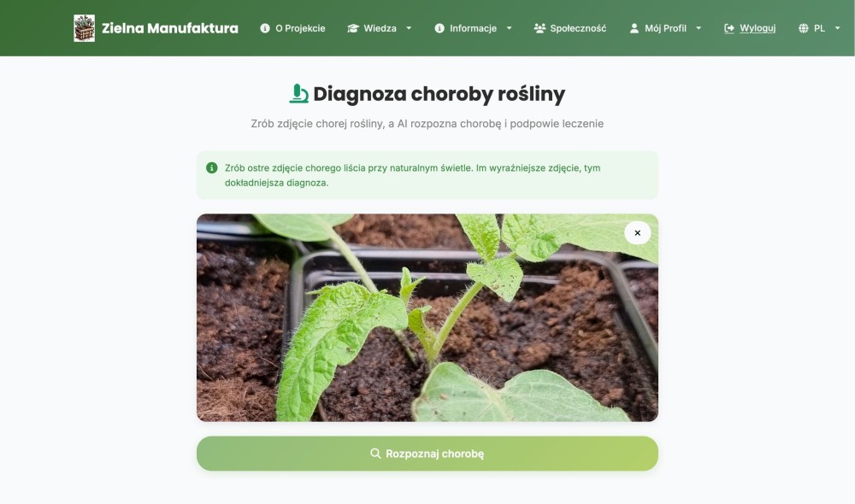Click the Rozpoznaj chorobę button
The width and height of the screenshot is (855, 504).
coord(427,454)
